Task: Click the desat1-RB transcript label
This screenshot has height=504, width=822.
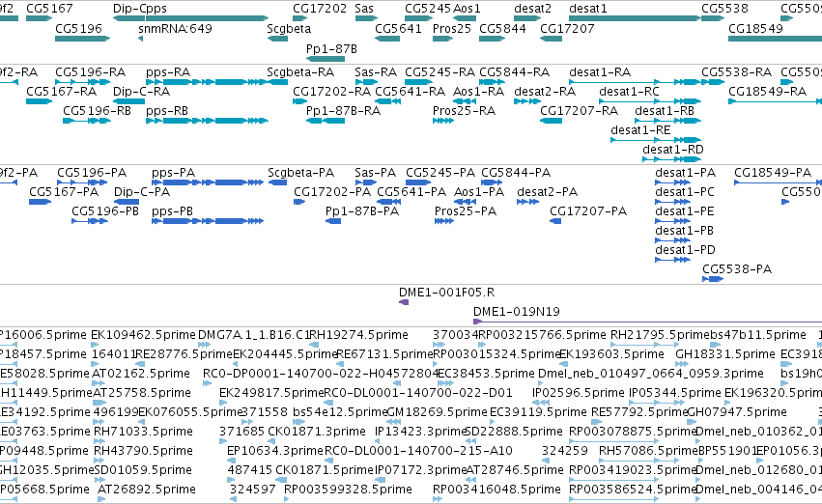Action: click(665, 110)
